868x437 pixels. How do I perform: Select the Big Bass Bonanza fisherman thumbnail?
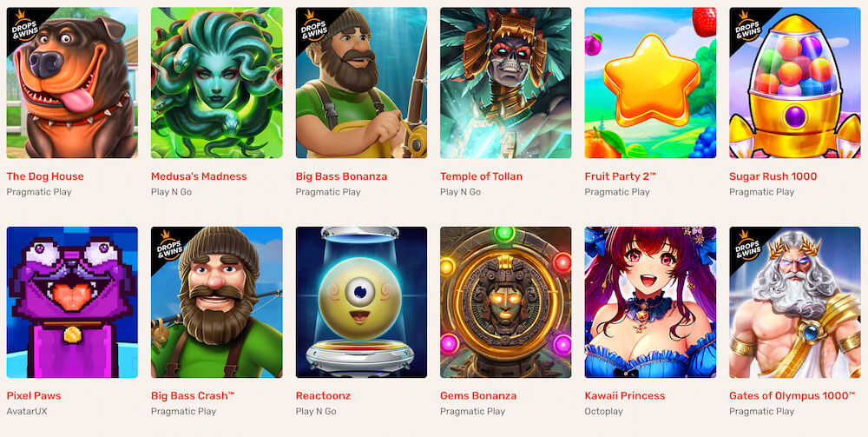(x=361, y=83)
